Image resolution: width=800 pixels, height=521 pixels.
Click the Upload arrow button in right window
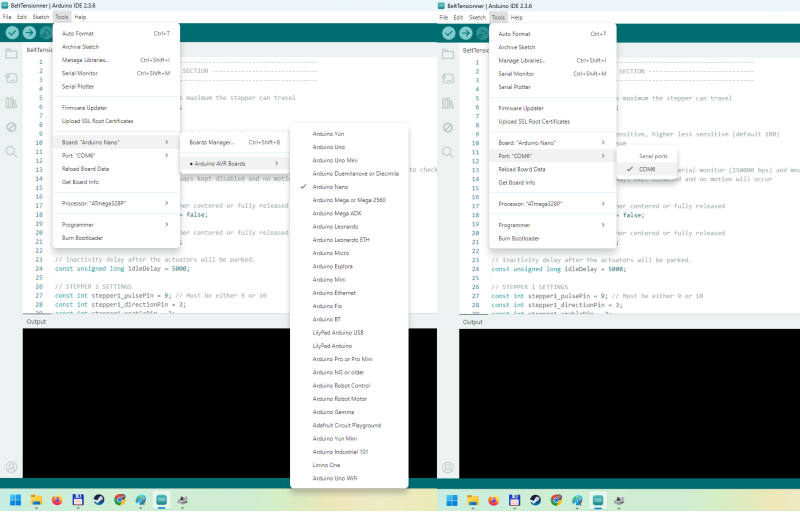pyautogui.click(x=465, y=33)
